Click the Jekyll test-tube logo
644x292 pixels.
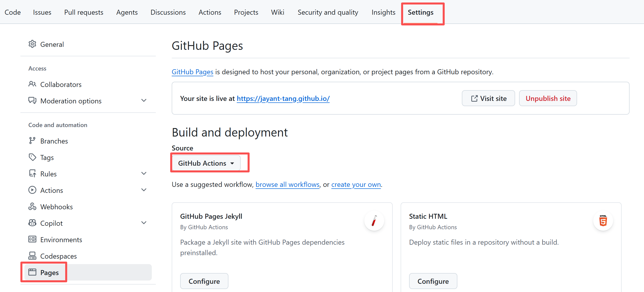coord(374,221)
